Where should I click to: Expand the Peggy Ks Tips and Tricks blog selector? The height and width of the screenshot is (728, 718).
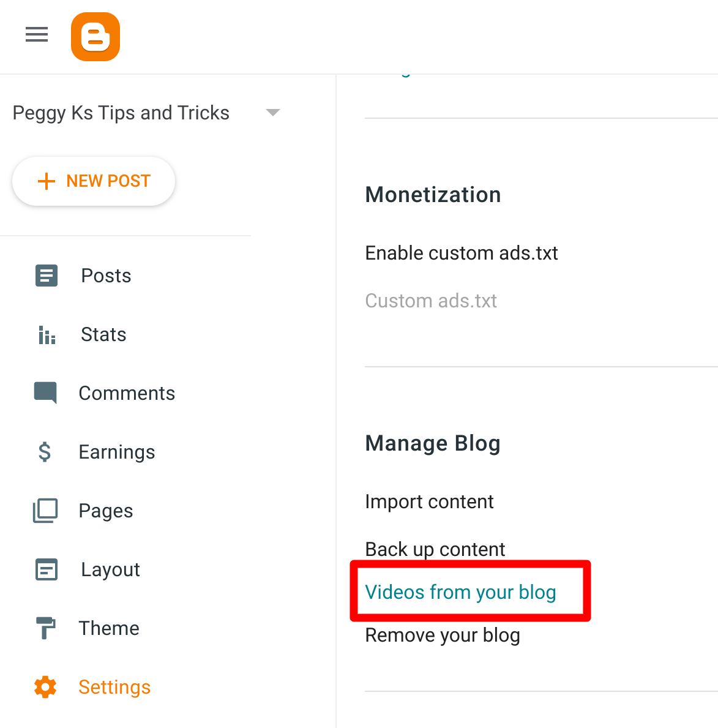[x=273, y=113]
